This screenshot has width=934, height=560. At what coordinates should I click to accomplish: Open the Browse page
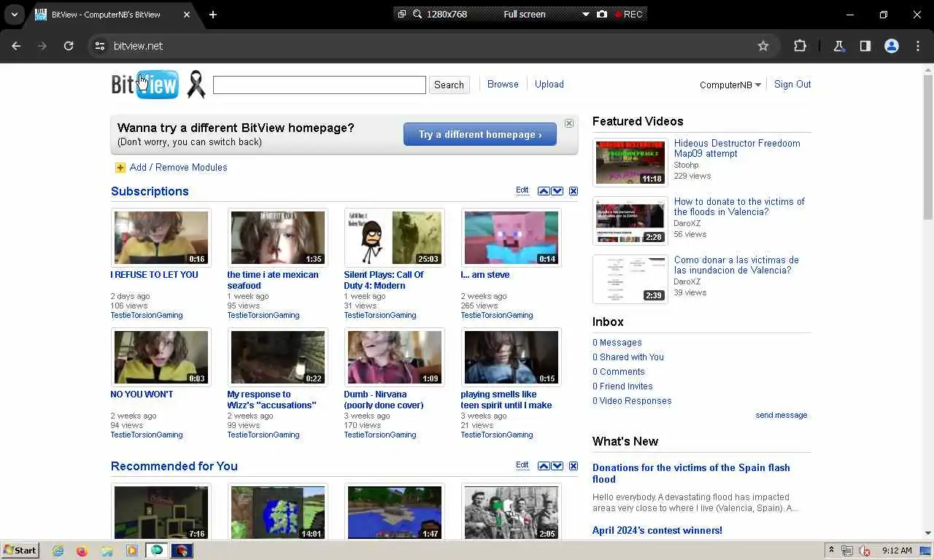(x=503, y=85)
